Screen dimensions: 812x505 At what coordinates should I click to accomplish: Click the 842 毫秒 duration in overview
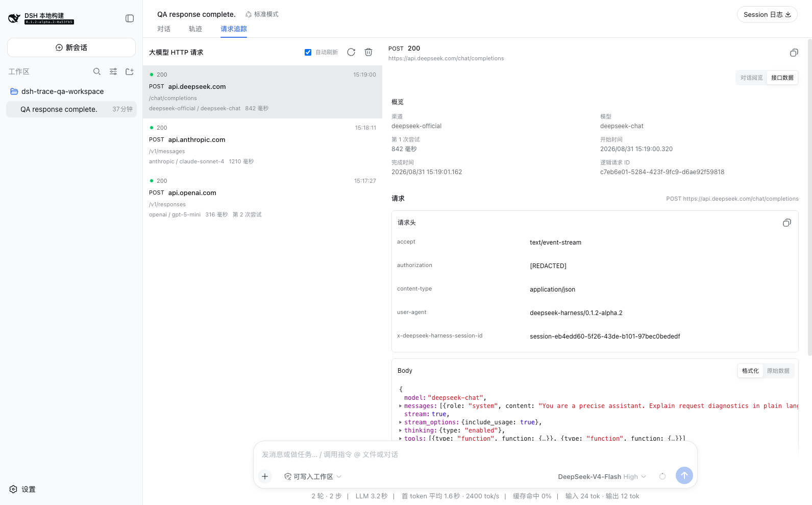(x=404, y=149)
